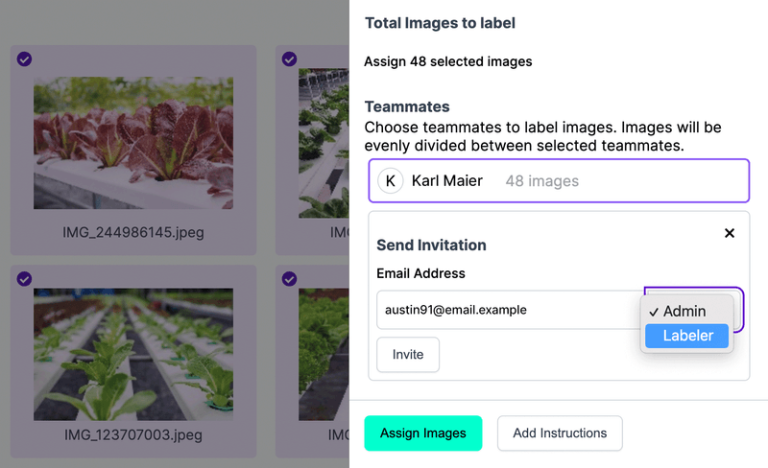Image resolution: width=768 pixels, height=468 pixels.
Task: Click the IMG_123707003.jpeg filename label
Action: 133,435
